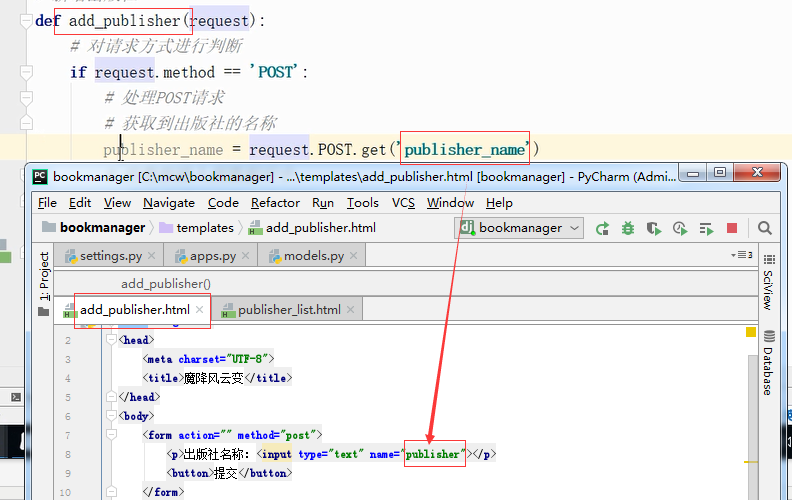Minimize the PyCharm window
792x500 pixels.
coord(693,173)
